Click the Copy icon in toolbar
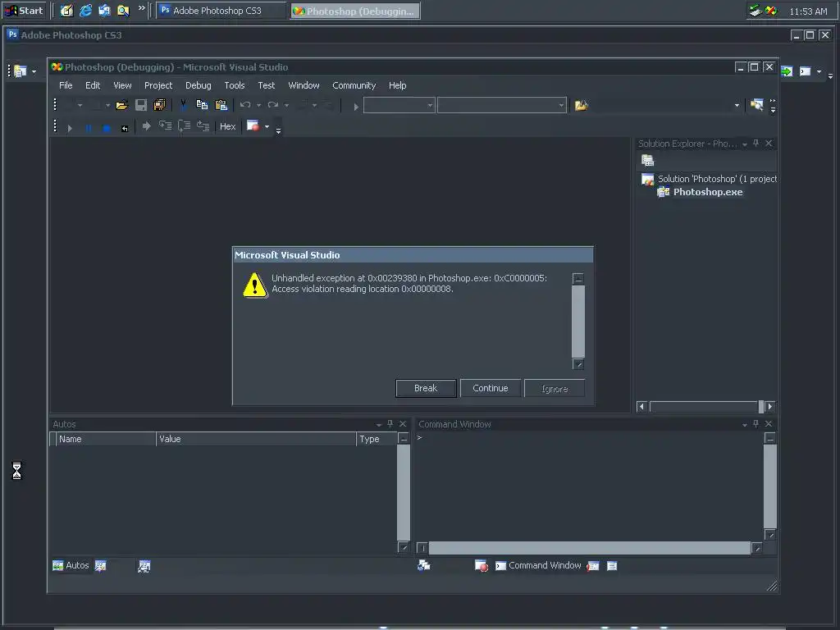This screenshot has width=840, height=630. click(202, 105)
